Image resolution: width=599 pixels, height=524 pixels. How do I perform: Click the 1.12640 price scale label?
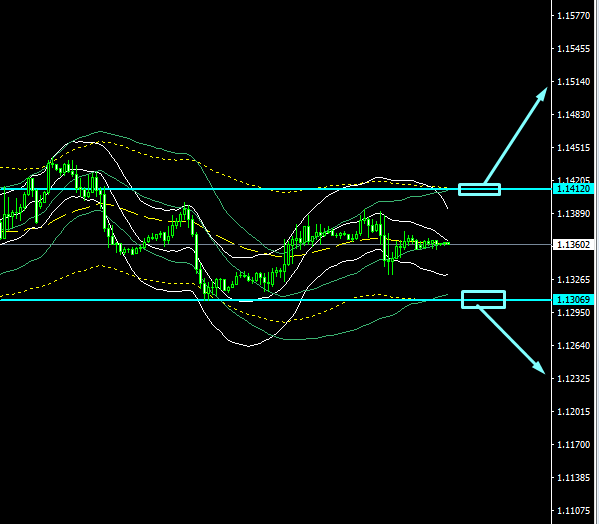573,346
